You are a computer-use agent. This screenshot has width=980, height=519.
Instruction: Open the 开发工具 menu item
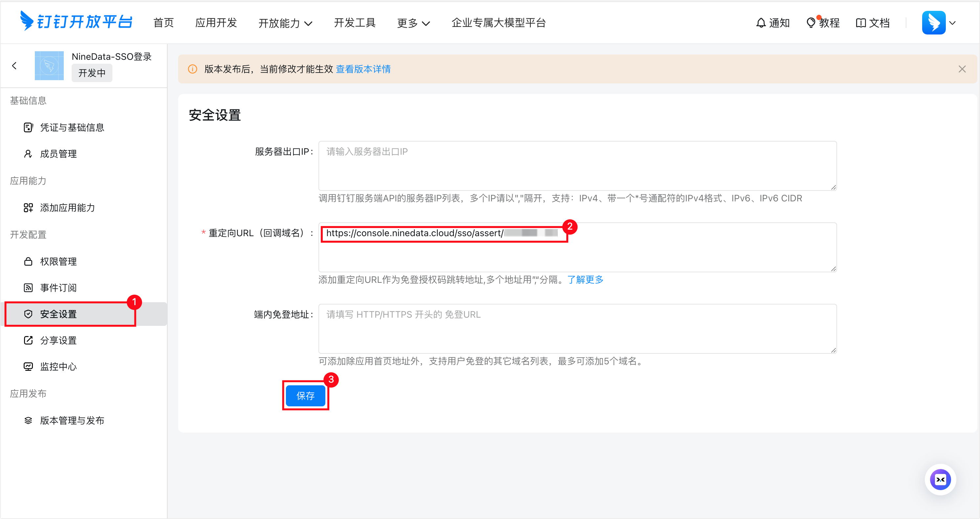click(354, 23)
